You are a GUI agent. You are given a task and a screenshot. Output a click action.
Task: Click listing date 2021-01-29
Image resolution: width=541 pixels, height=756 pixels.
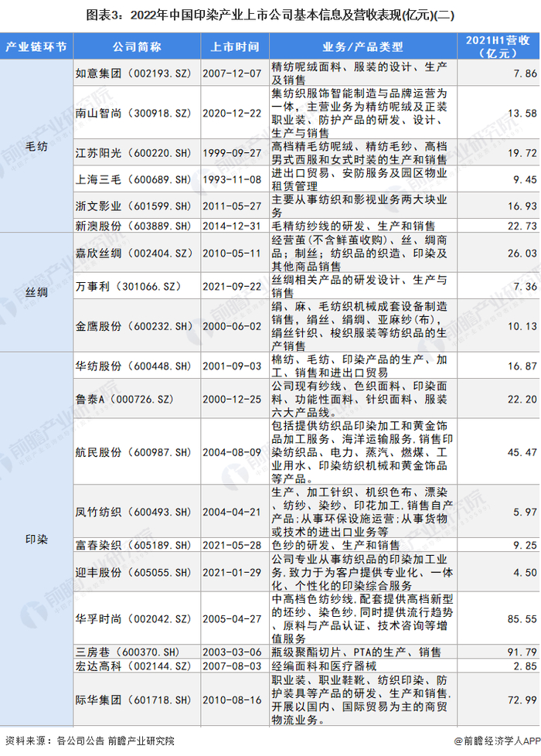click(x=232, y=572)
